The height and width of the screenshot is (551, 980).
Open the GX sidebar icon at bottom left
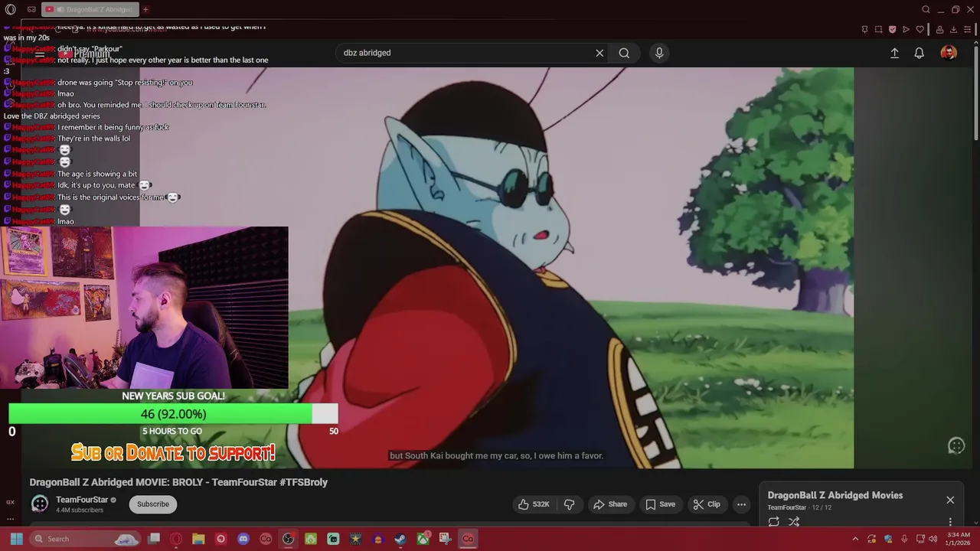(x=10, y=502)
